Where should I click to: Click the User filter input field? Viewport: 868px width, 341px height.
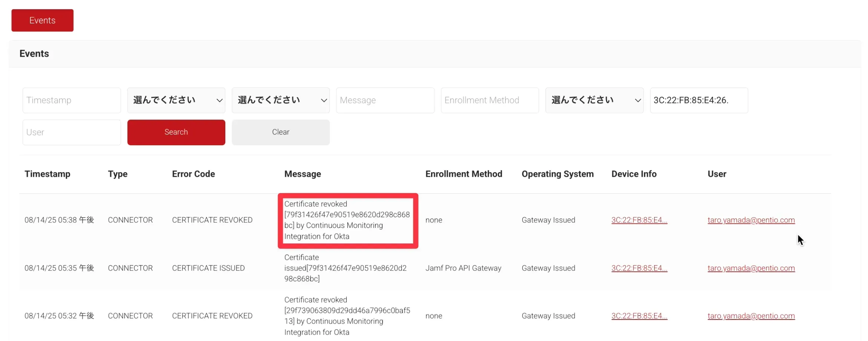click(x=72, y=132)
